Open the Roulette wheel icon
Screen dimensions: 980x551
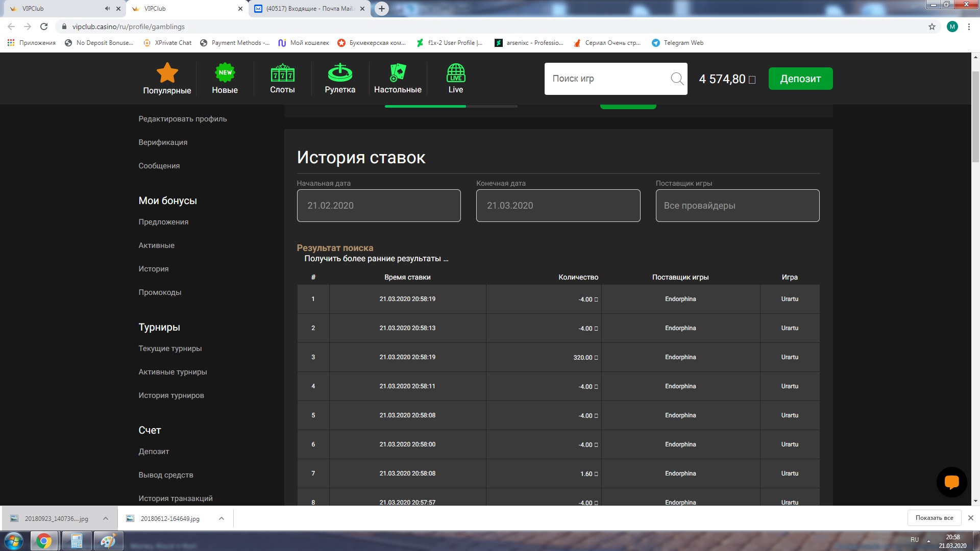coord(340,73)
